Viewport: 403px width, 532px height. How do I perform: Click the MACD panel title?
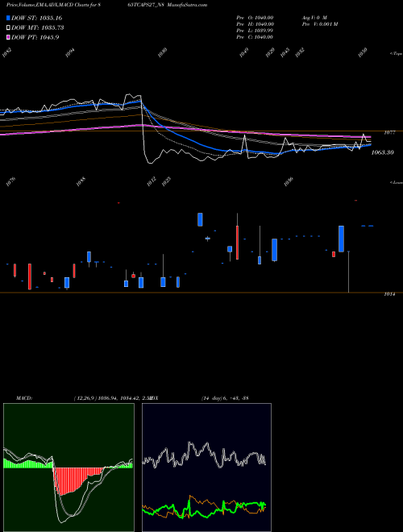(x=24, y=398)
